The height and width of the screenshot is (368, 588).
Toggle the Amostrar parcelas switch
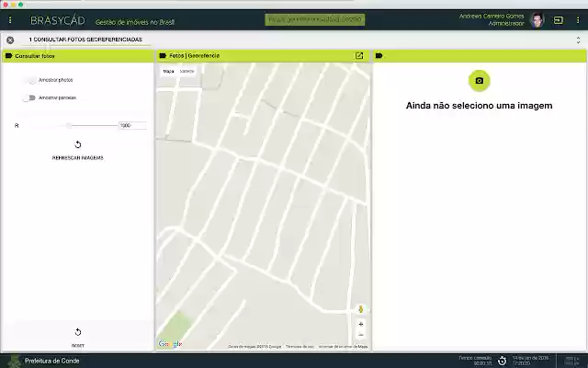28,98
